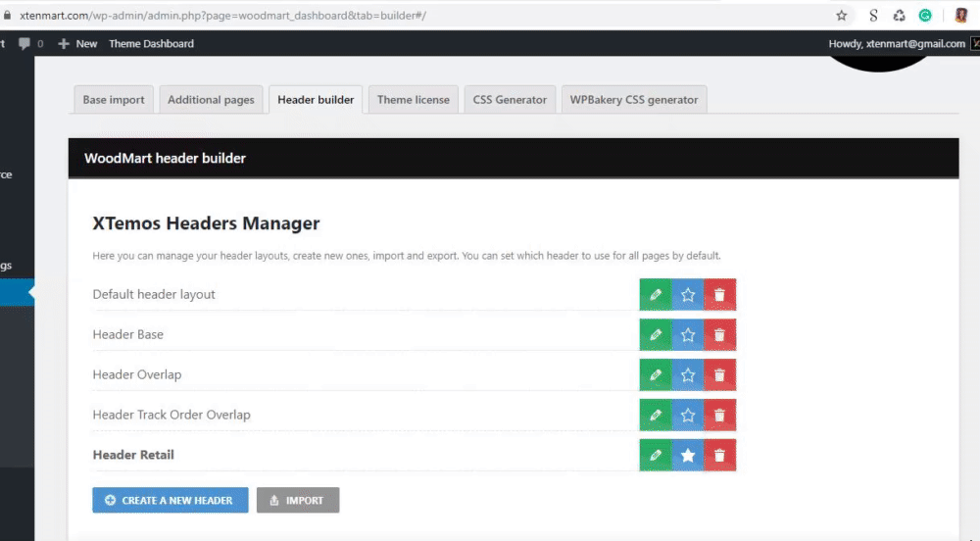Switch to the Base import tab
The height and width of the screenshot is (541, 980).
(113, 100)
